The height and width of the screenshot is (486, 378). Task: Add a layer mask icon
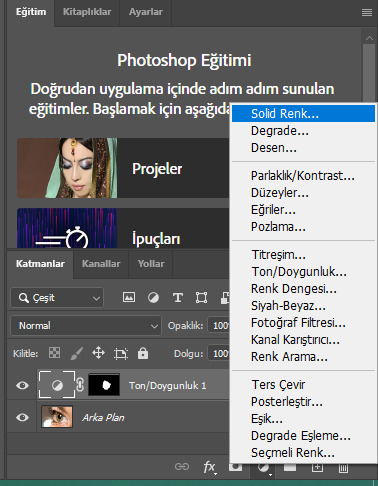click(x=235, y=467)
